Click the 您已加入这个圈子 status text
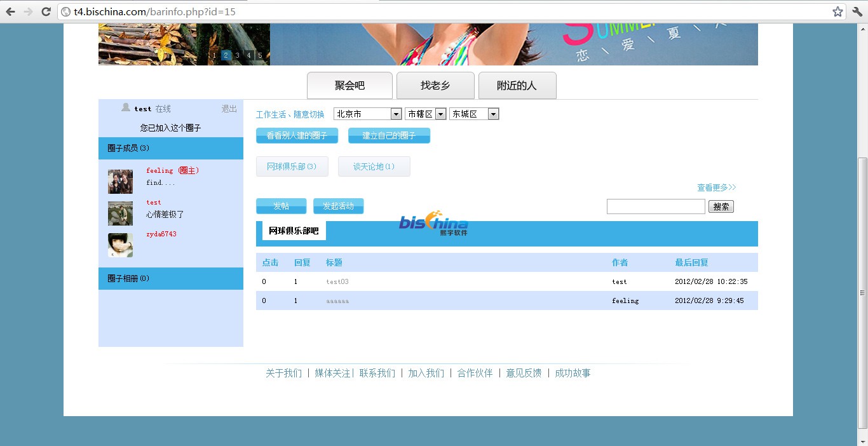Viewport: 868px width, 446px height. [x=171, y=128]
